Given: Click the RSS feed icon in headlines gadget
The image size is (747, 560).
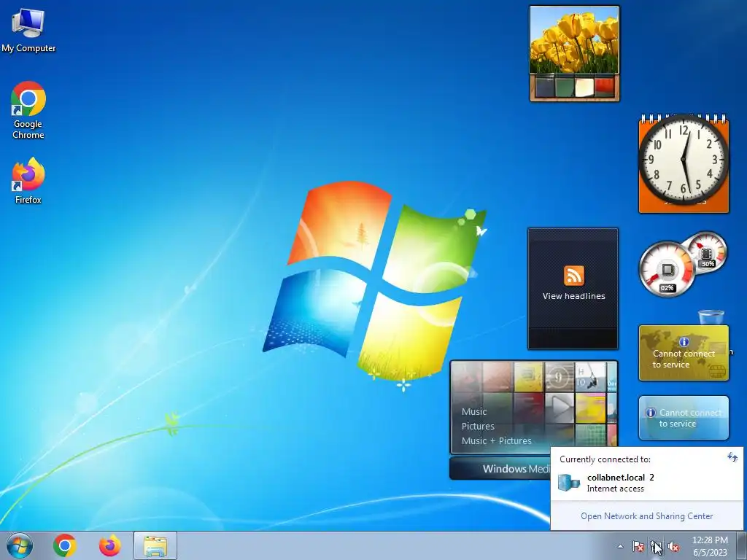Looking at the screenshot, I should (573, 276).
